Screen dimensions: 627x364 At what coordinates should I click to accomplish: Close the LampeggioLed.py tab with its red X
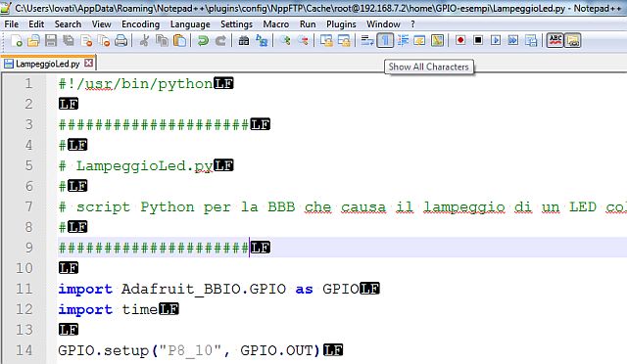(x=89, y=63)
